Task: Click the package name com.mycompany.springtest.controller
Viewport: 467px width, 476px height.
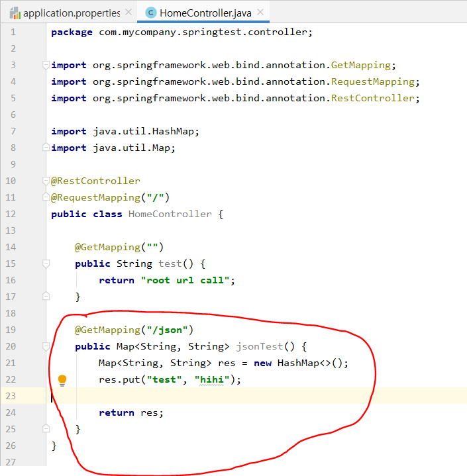Action: (203, 32)
